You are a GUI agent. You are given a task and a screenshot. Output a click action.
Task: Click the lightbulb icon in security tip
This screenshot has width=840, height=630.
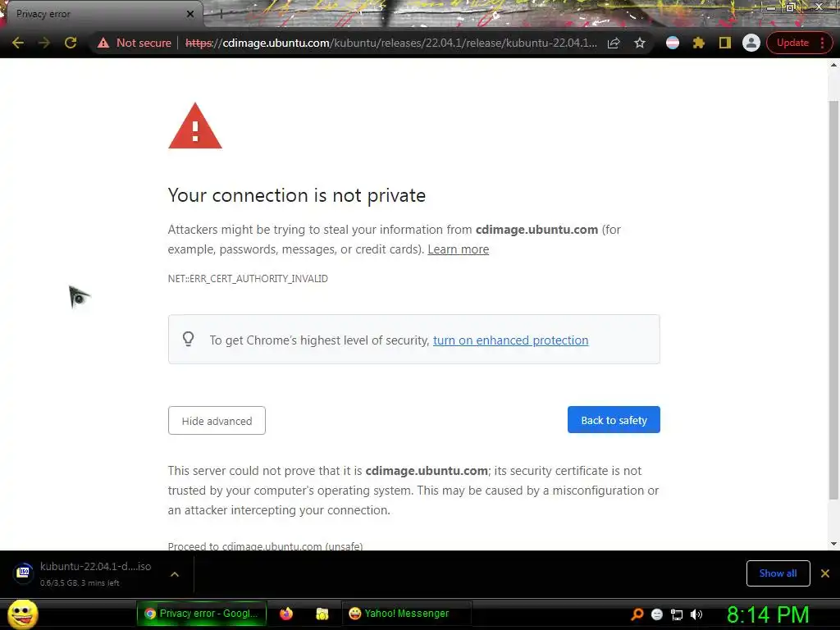point(188,339)
